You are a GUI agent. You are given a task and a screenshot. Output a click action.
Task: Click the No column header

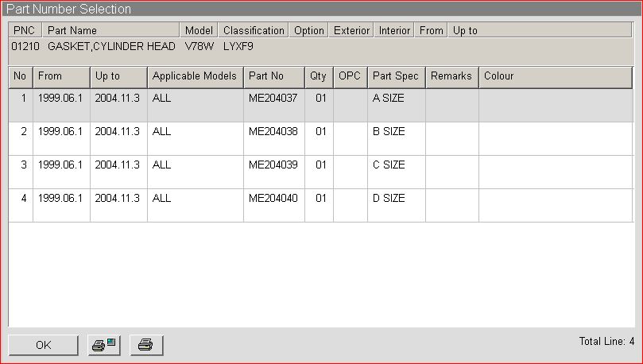pos(21,76)
